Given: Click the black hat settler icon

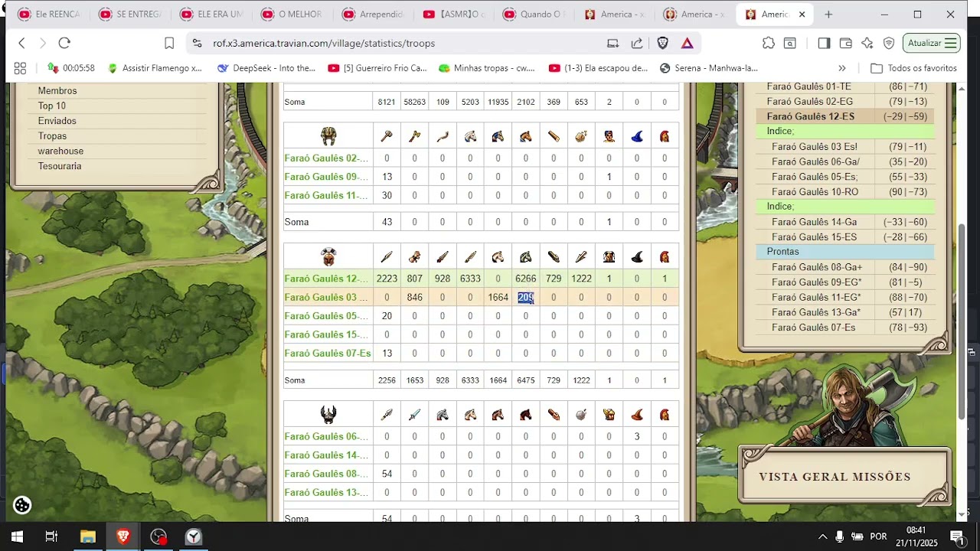Looking at the screenshot, I should pyautogui.click(x=637, y=256).
